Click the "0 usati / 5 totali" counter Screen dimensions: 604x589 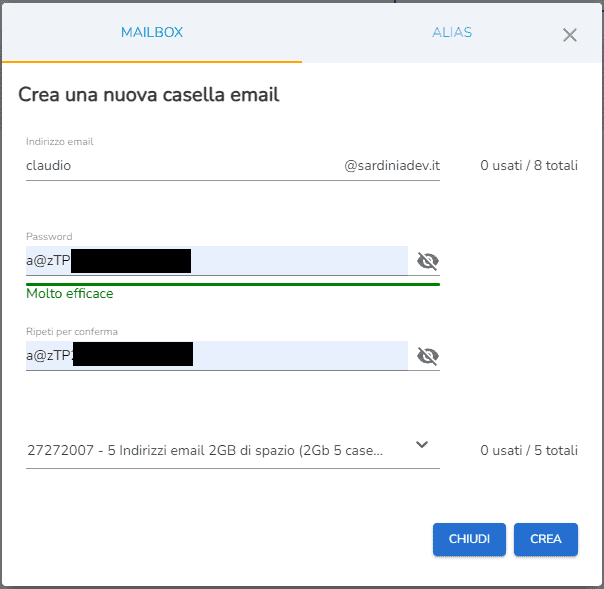point(528,451)
